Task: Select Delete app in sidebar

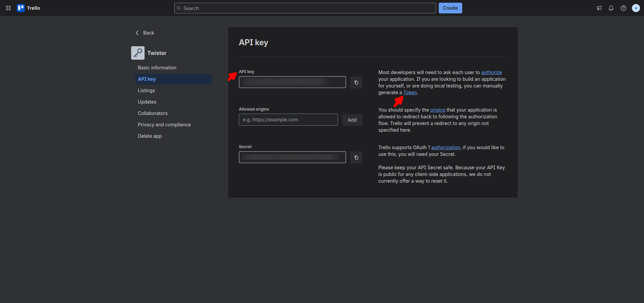Action: point(150,136)
